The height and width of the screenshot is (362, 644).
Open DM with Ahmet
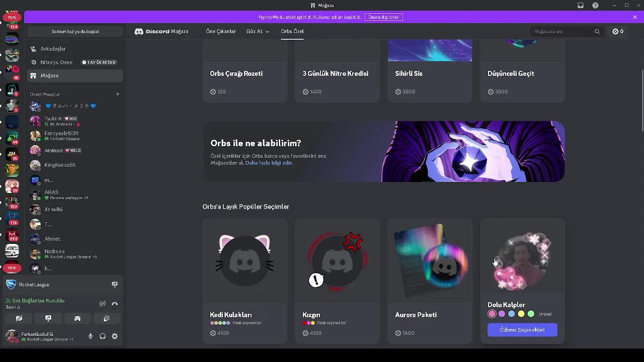coord(75,239)
